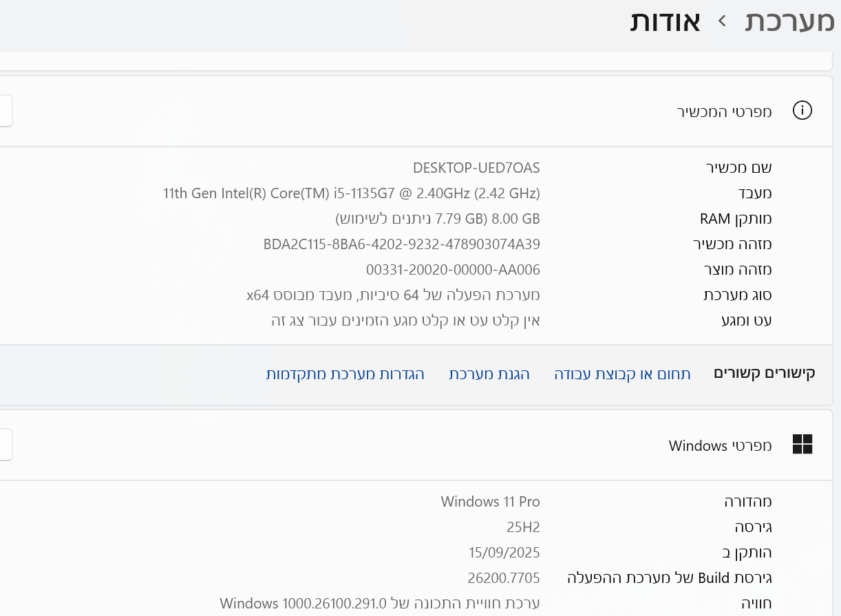Collapse the מפרטי המכשיר section header
This screenshot has height=616, width=841.
click(723, 111)
